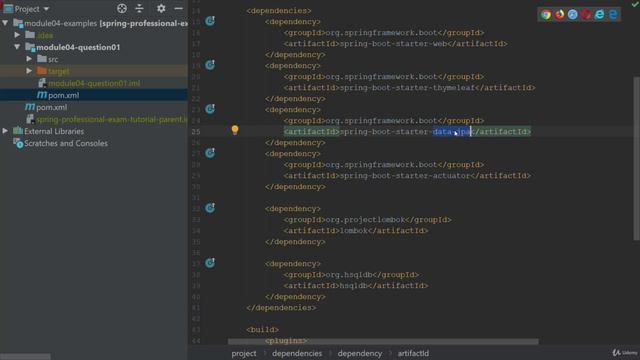Click the editor vertical scrollbar
The height and width of the screenshot is (360, 640).
point(636,158)
